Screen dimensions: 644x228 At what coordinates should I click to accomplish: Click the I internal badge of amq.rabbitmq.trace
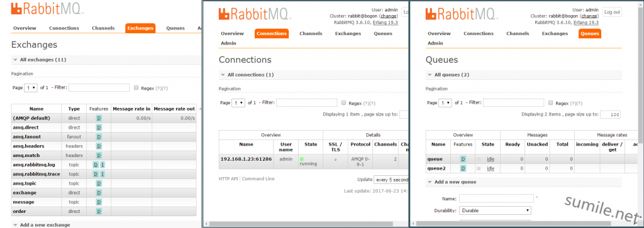point(103,174)
